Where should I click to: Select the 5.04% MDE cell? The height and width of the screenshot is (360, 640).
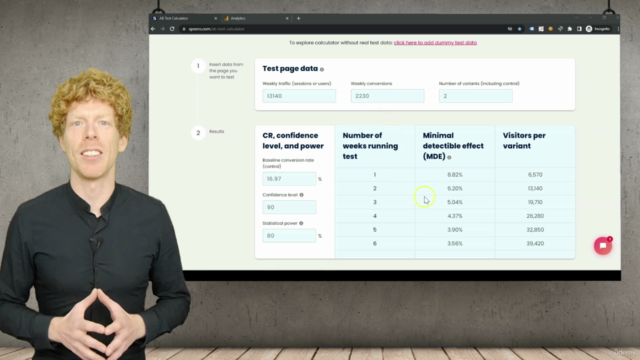point(455,202)
